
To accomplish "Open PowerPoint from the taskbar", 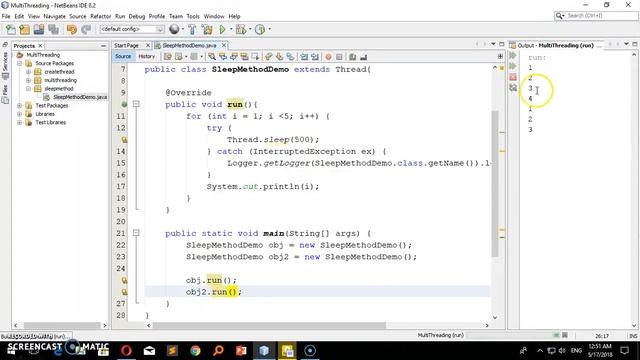I will click(241, 351).
